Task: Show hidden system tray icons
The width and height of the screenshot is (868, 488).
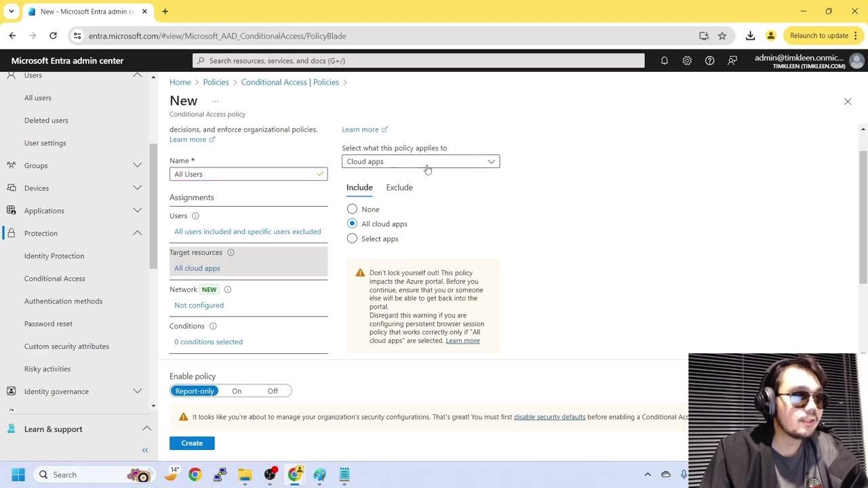Action: 648,474
